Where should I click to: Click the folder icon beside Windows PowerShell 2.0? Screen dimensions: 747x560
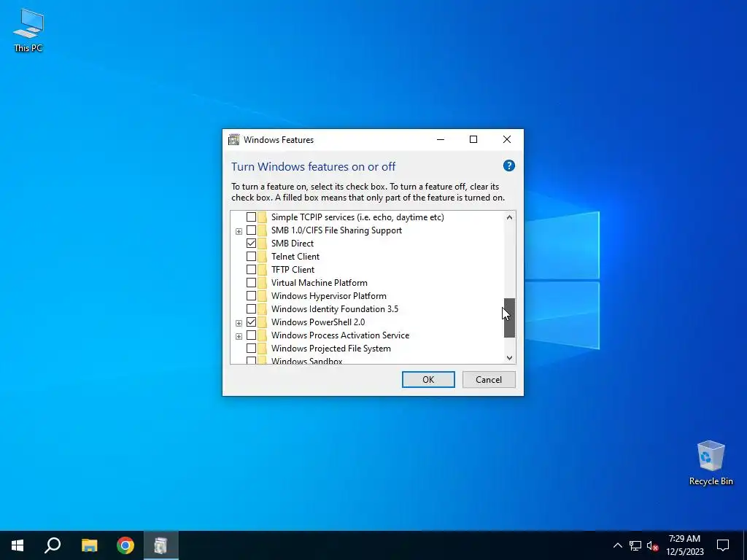pyautogui.click(x=263, y=322)
